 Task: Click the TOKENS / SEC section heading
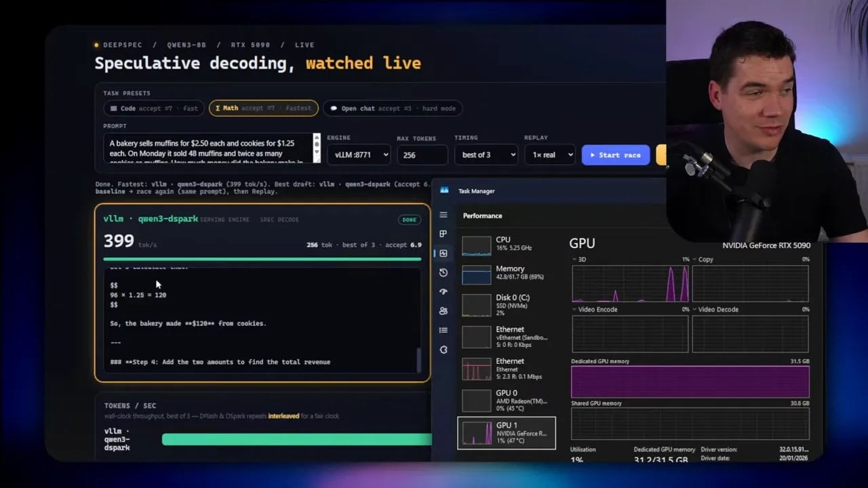[130, 405]
